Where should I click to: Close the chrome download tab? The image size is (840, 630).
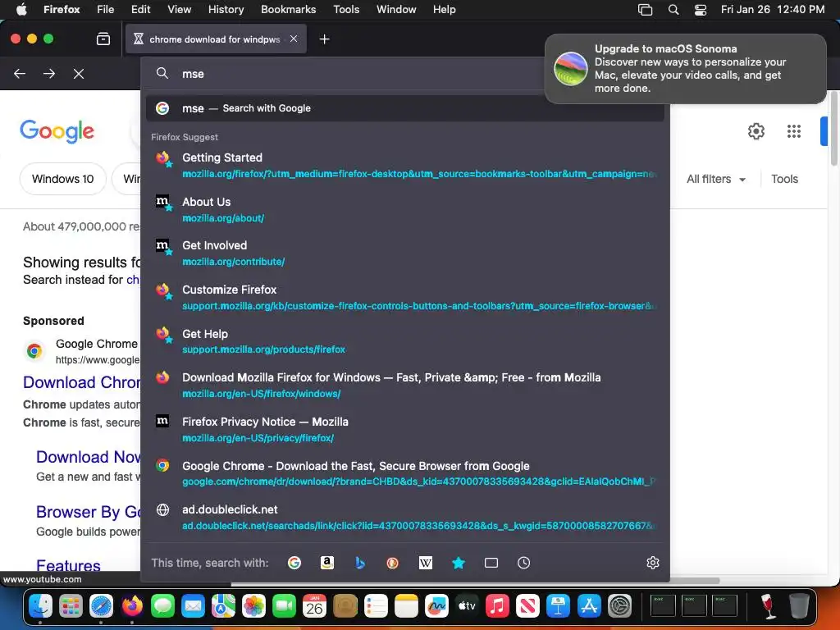coord(294,39)
